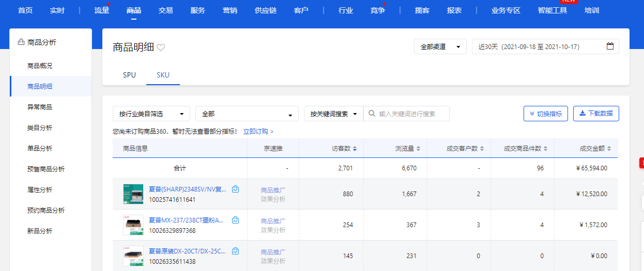The width and height of the screenshot is (644, 271).
Task: Open 交易 in top navigation
Action: (166, 10)
